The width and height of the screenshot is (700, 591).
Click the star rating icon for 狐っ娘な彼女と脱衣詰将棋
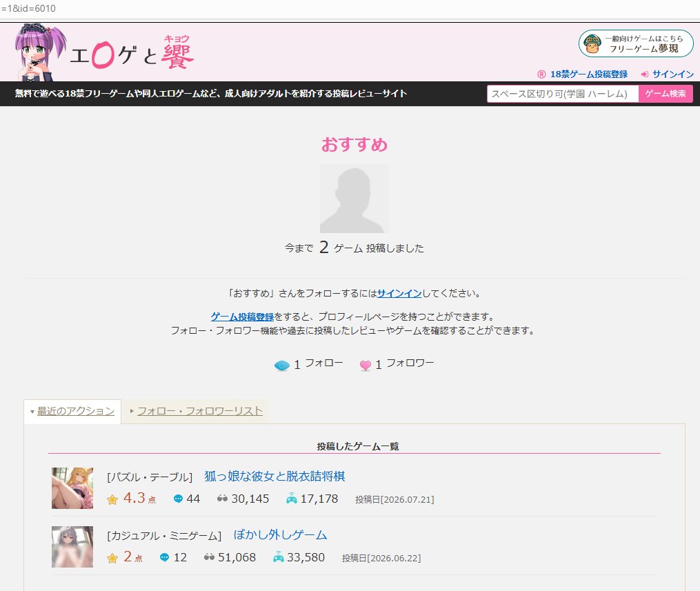pos(112,499)
